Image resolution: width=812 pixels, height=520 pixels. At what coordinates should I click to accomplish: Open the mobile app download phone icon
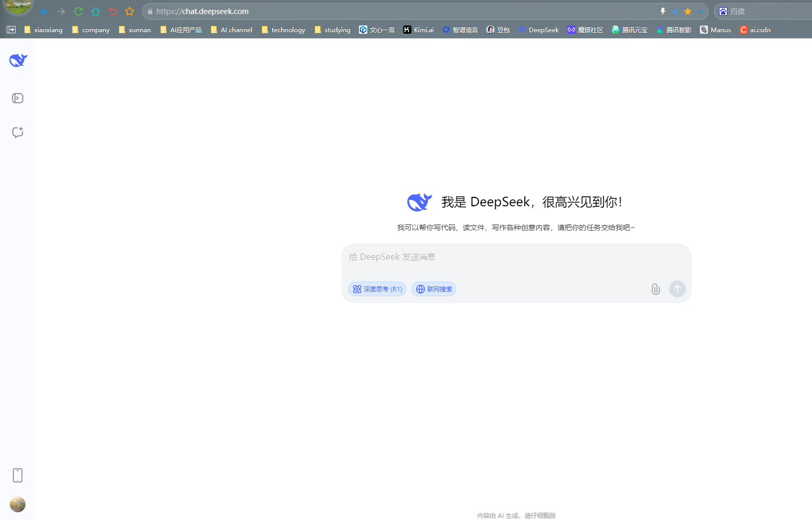18,475
